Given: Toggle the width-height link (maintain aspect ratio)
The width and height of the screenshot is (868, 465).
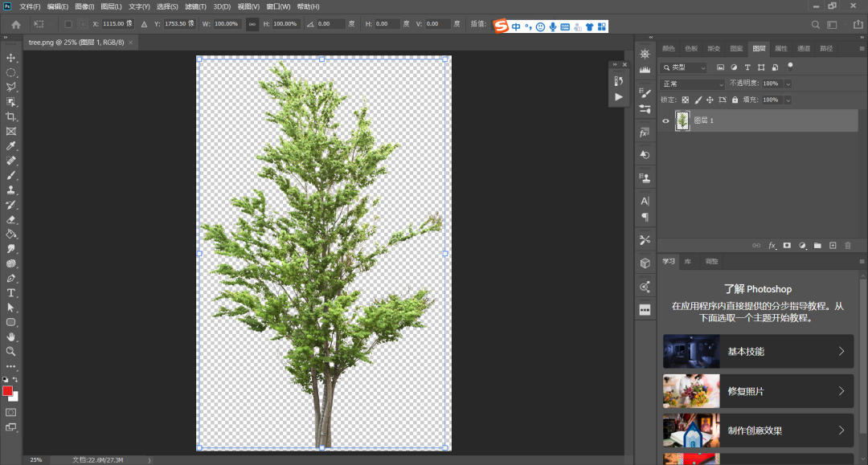Looking at the screenshot, I should [252, 24].
